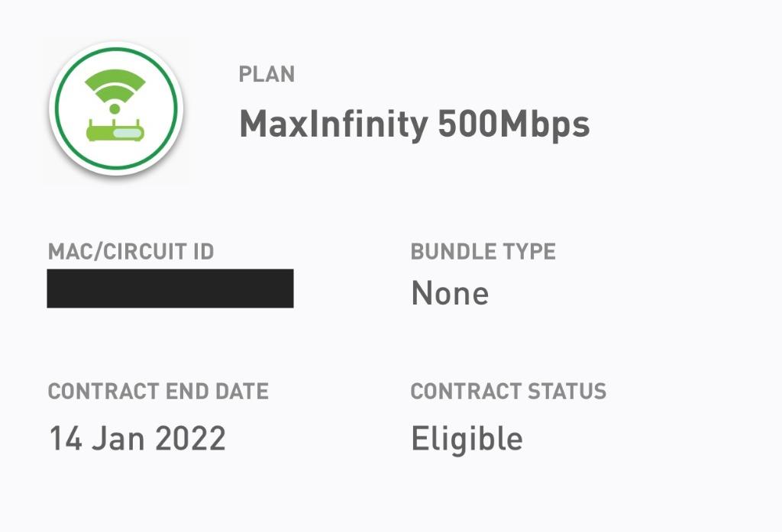Click the circular green plan badge border
Image resolution: width=782 pixels, height=532 pixels.
point(115,48)
